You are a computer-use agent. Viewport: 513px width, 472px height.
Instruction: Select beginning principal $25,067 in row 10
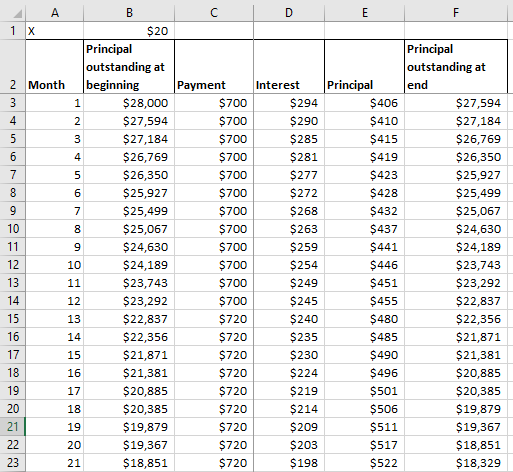coord(129,229)
